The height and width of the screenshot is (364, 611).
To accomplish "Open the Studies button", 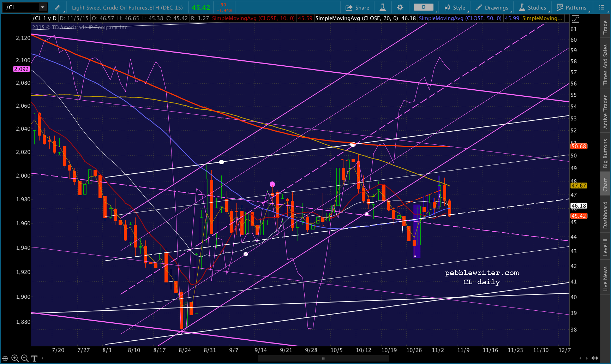I will (533, 7).
